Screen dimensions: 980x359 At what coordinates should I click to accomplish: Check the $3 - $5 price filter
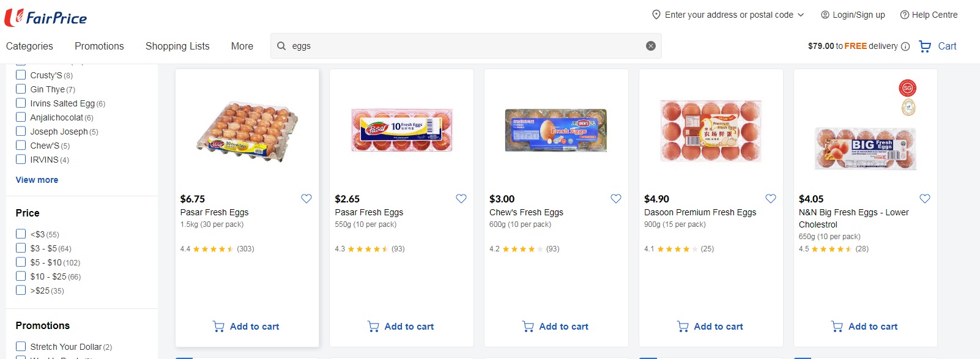pyautogui.click(x=21, y=248)
